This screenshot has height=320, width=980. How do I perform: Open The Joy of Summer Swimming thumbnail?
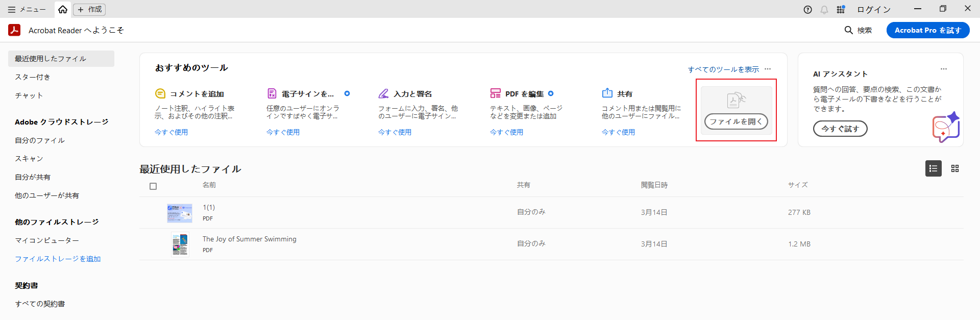pos(180,244)
